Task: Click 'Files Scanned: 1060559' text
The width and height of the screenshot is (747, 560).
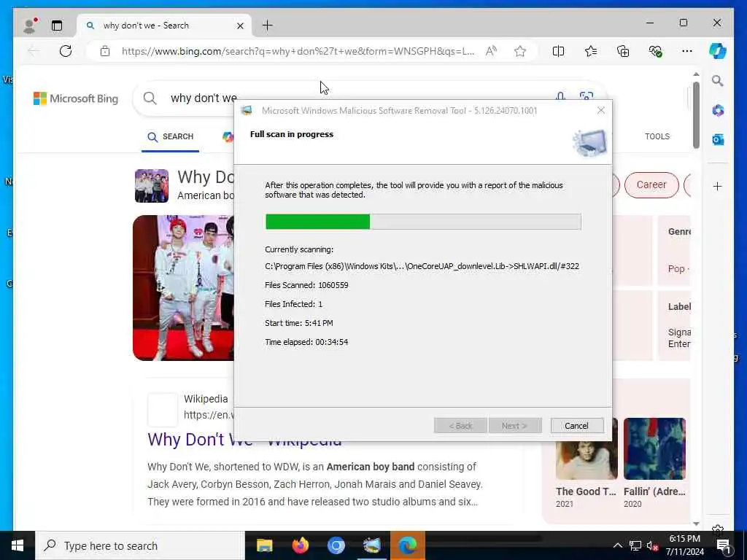Action: [306, 285]
